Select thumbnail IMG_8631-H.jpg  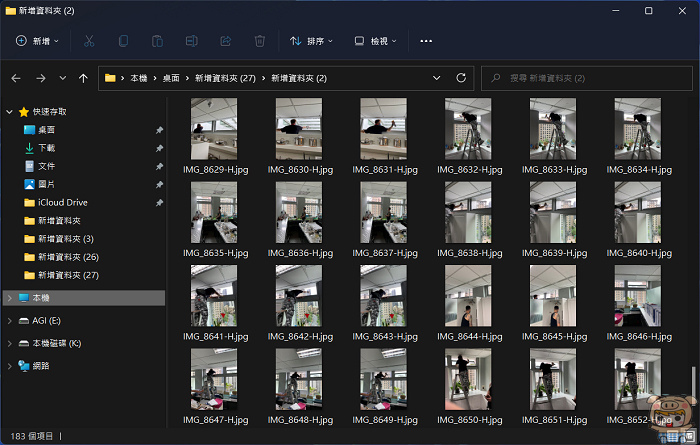(383, 129)
